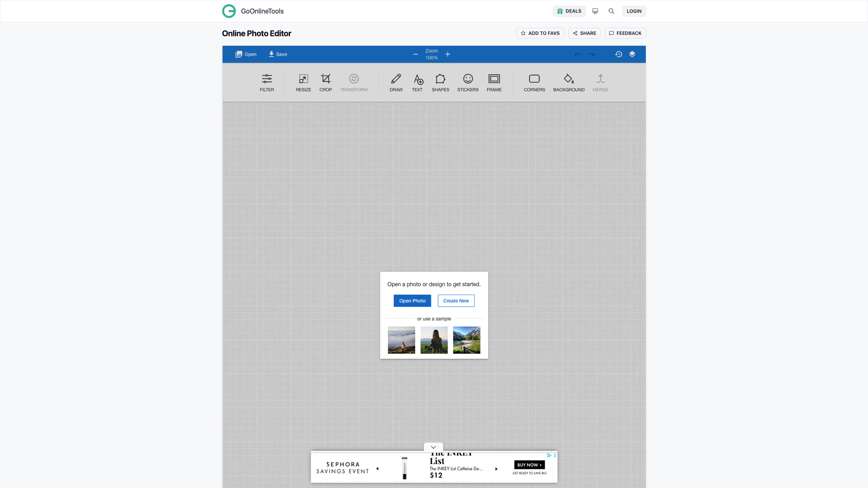The width and height of the screenshot is (868, 488).
Task: Create a new blank design
Action: (x=456, y=300)
